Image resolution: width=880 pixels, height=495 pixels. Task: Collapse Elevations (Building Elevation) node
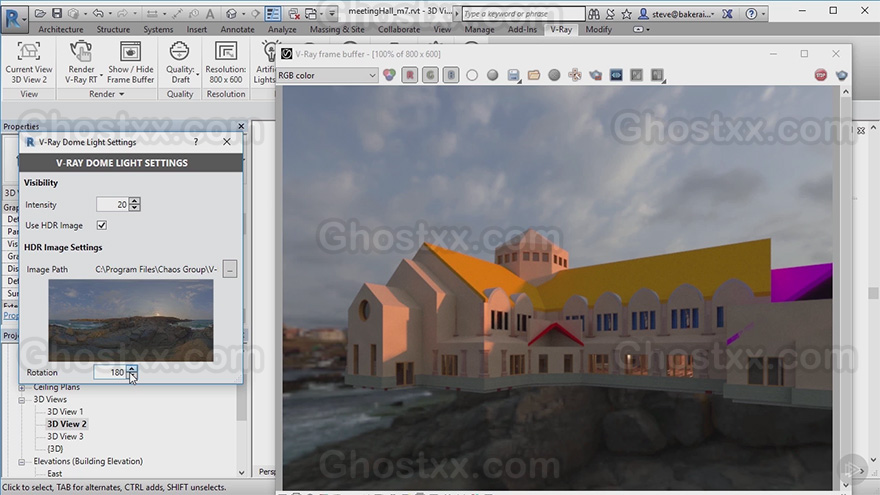tap(22, 462)
